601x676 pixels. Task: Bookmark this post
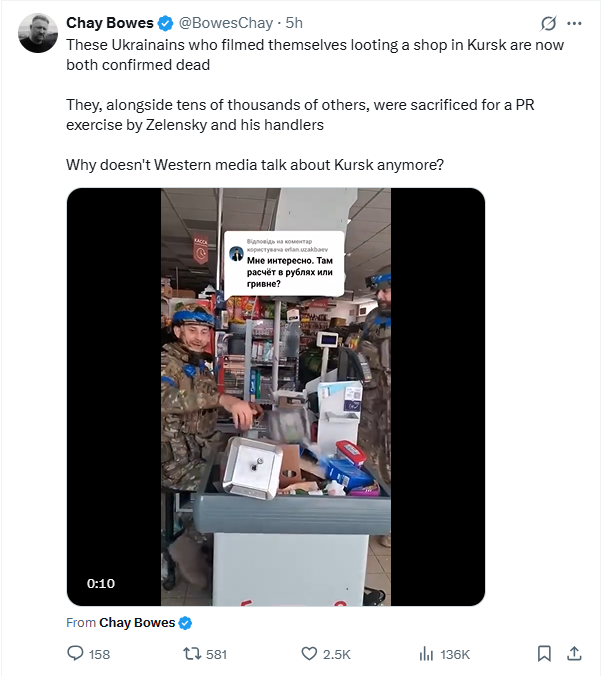pos(544,653)
